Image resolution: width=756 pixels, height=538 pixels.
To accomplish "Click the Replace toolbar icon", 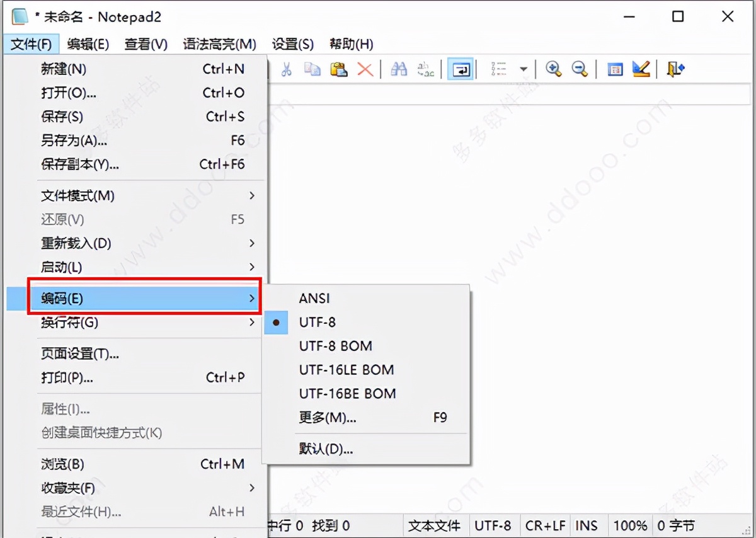I will tap(425, 69).
